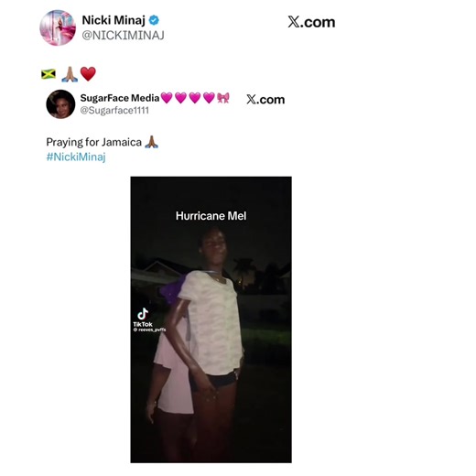Viewport: 476px width, 476px height.
Task: Click the blue verified badge
Action: pos(154,20)
